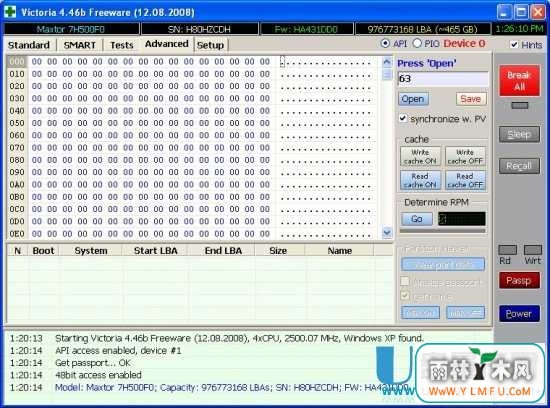Viewport: 550px width, 408px height.
Task: Click the System column header
Action: 91,250
